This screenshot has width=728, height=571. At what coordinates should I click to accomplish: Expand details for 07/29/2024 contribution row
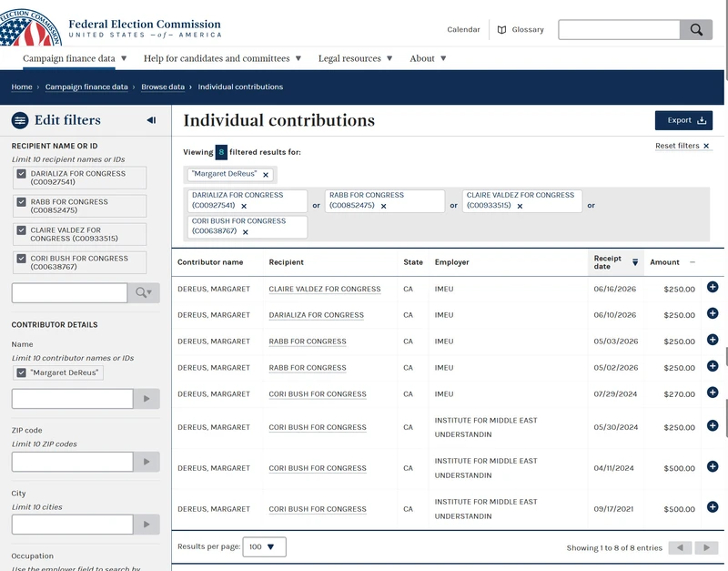click(713, 393)
